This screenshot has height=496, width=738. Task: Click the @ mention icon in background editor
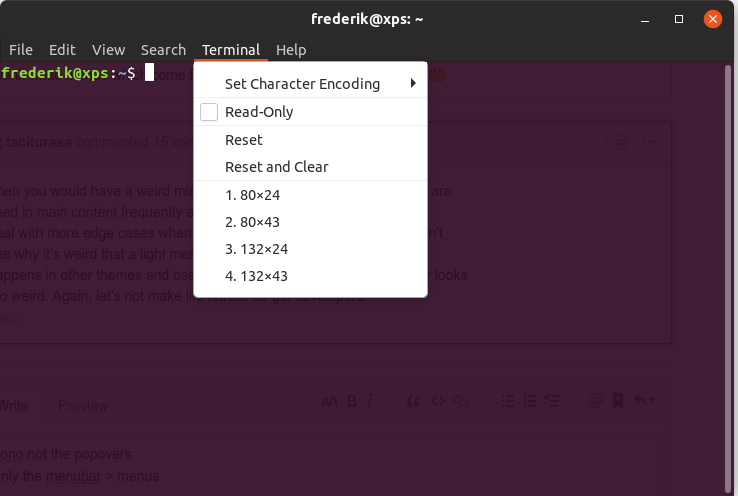[595, 400]
